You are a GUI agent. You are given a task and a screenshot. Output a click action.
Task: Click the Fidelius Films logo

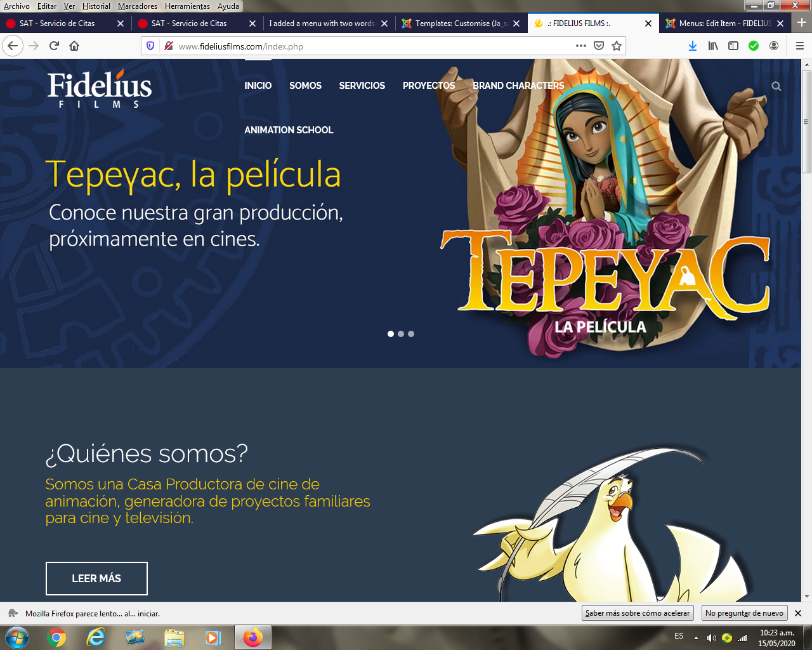[x=100, y=90]
